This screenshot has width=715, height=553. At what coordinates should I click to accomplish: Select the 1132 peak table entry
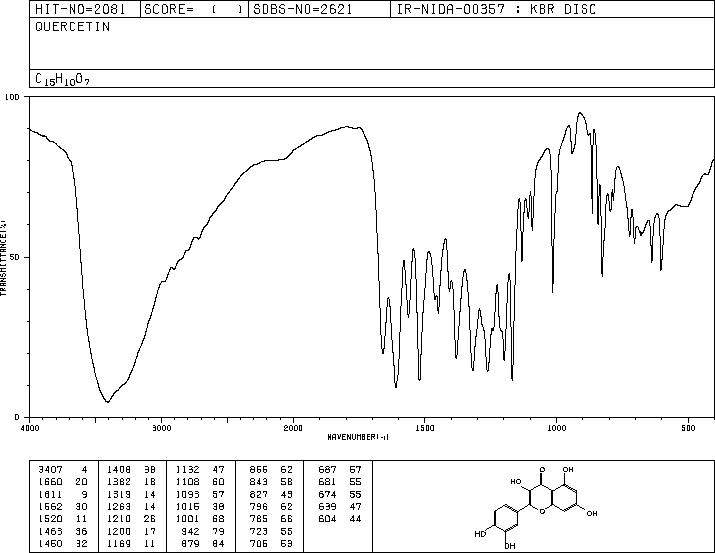pyautogui.click(x=200, y=470)
